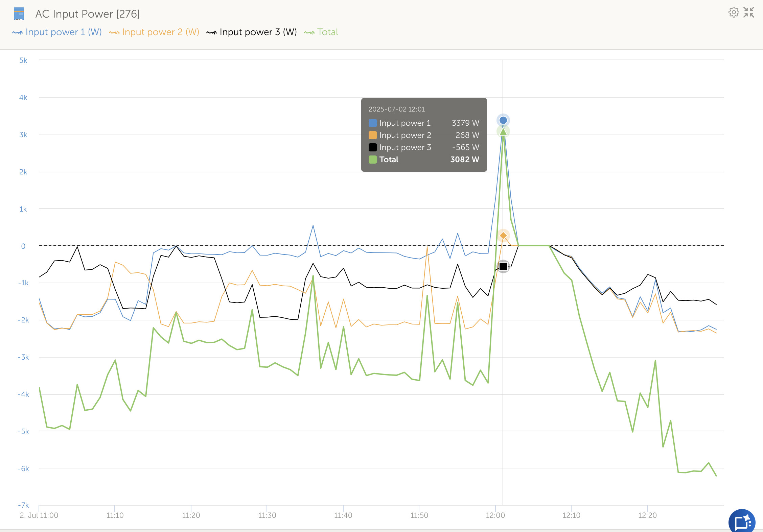Click the AC Input Power [276] title
The height and width of the screenshot is (532, 763).
[x=87, y=14]
